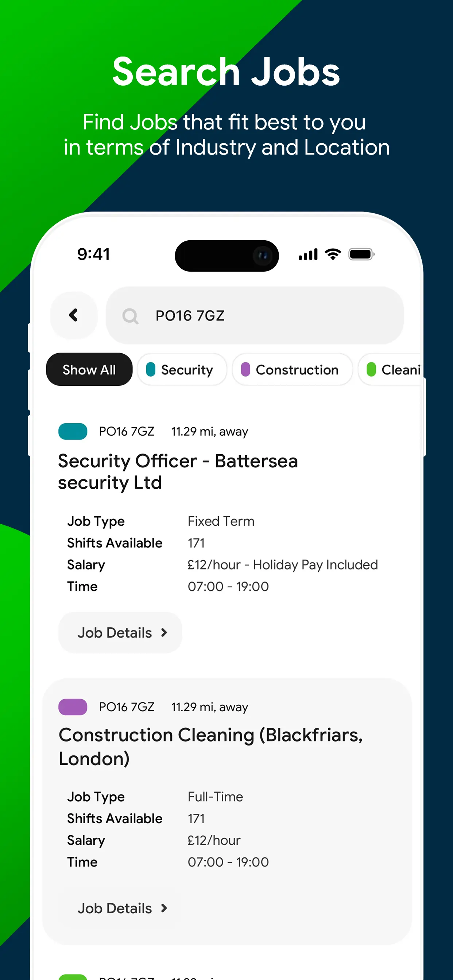Tap the Wi-Fi status icon
Viewport: 453px width, 980px height.
click(x=333, y=254)
